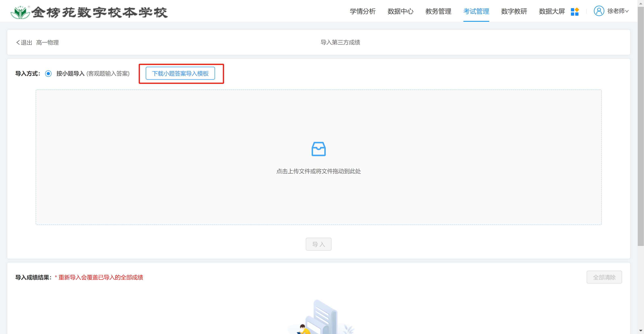Expand the 徐老师 account dropdown
The width and height of the screenshot is (644, 334).
(x=618, y=11)
